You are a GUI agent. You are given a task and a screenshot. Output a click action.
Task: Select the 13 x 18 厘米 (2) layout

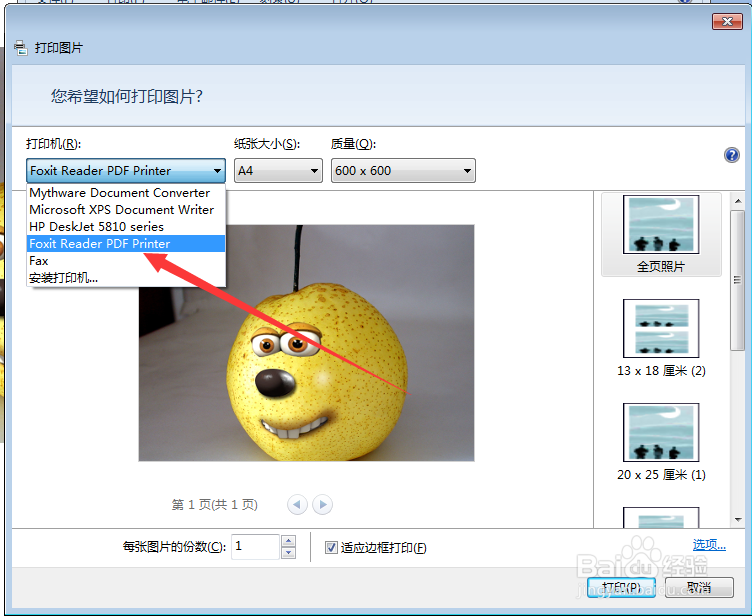coord(661,338)
